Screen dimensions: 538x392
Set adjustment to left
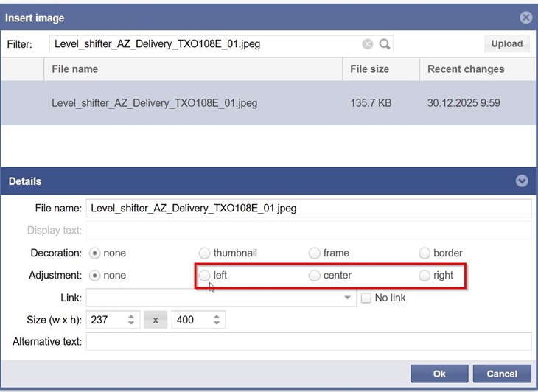pos(205,276)
